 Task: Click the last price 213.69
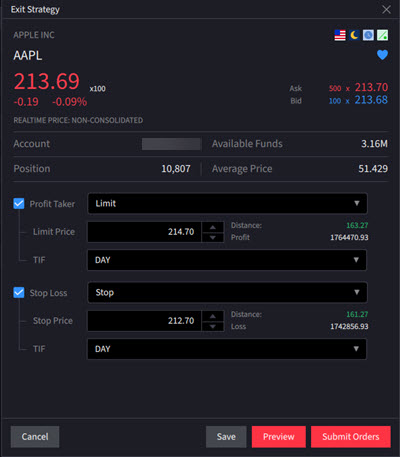pyautogui.click(x=47, y=81)
